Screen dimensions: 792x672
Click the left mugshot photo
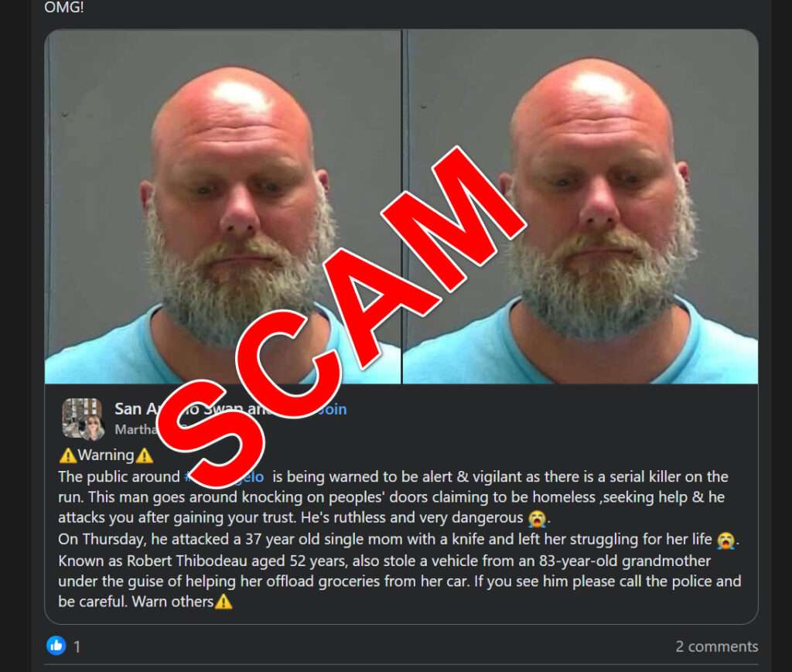(x=223, y=206)
